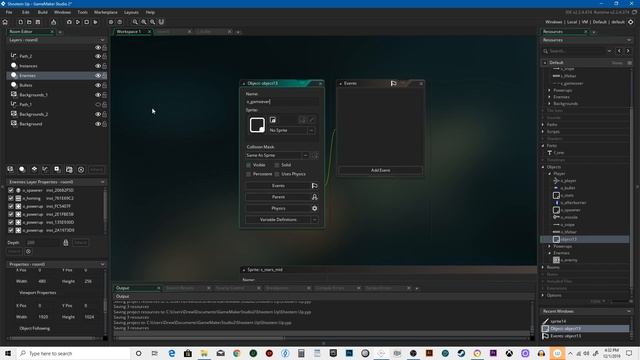This screenshot has width=640, height=360.
Task: Click the sprite preview thumbnail in object editor
Action: tap(257, 125)
